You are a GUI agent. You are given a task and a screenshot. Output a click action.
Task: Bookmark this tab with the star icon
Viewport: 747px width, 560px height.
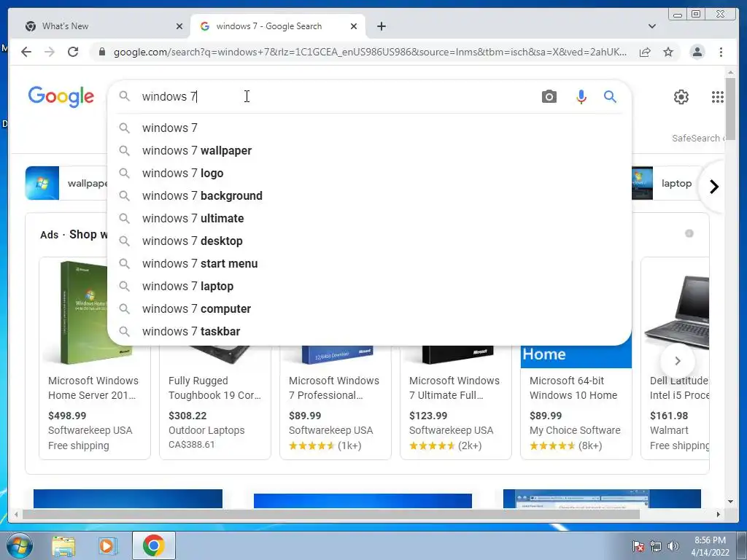668,52
